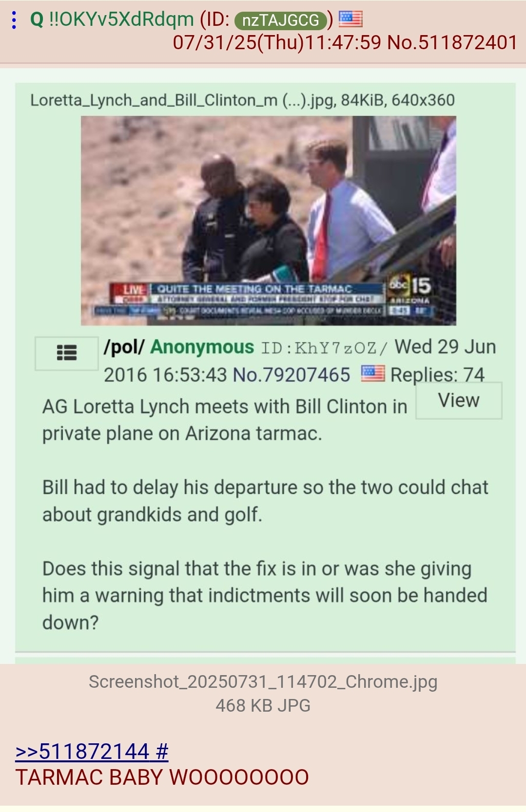Click the # symbol after quoted post number
The image size is (526, 812).
163,751
